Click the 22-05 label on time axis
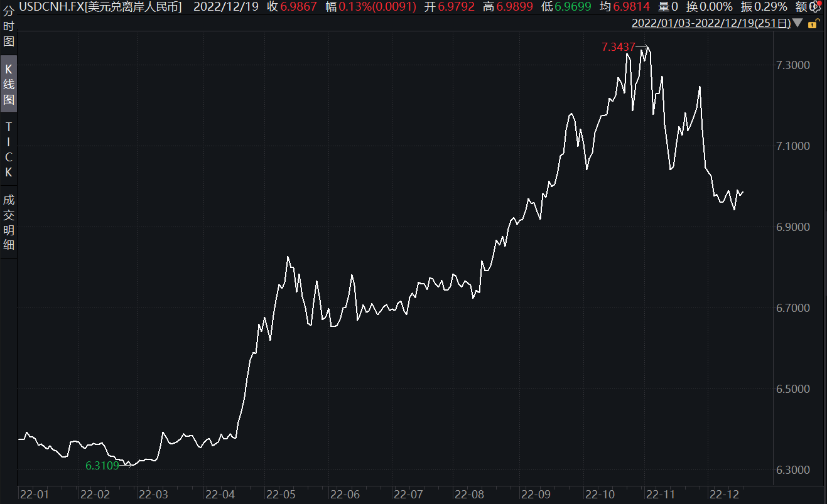The height and width of the screenshot is (504, 827). coord(279,494)
